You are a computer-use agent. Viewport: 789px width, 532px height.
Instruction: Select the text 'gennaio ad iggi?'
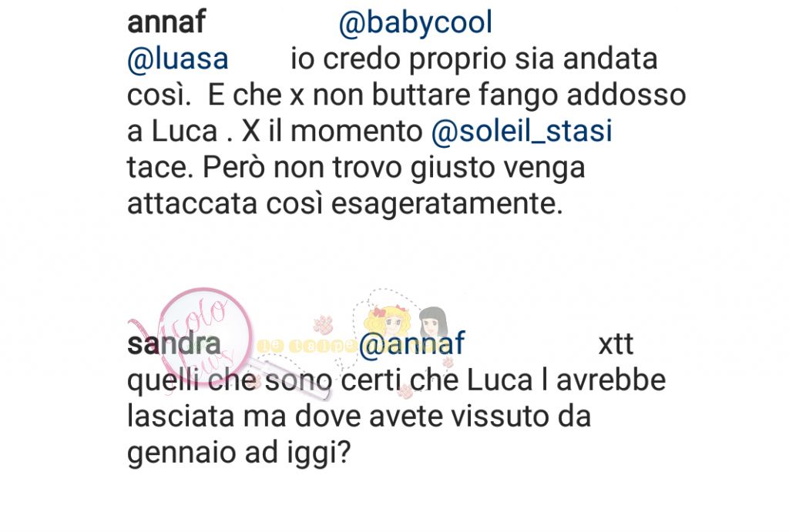[239, 453]
